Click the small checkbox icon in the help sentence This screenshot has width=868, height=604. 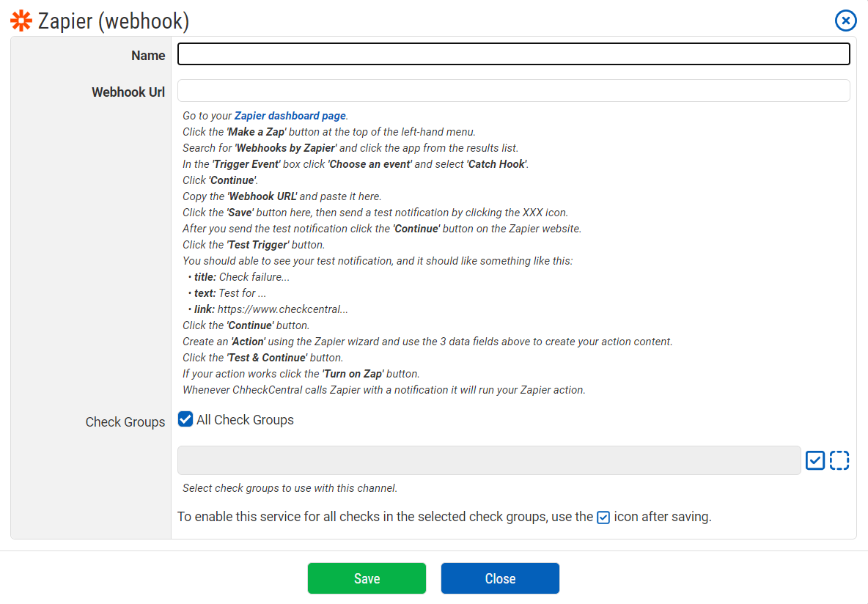603,518
